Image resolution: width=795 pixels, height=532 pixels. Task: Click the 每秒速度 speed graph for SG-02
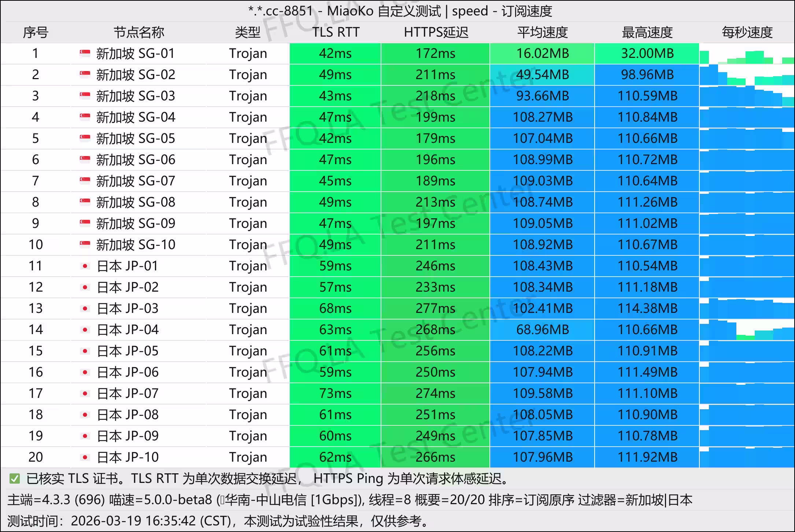(x=747, y=75)
